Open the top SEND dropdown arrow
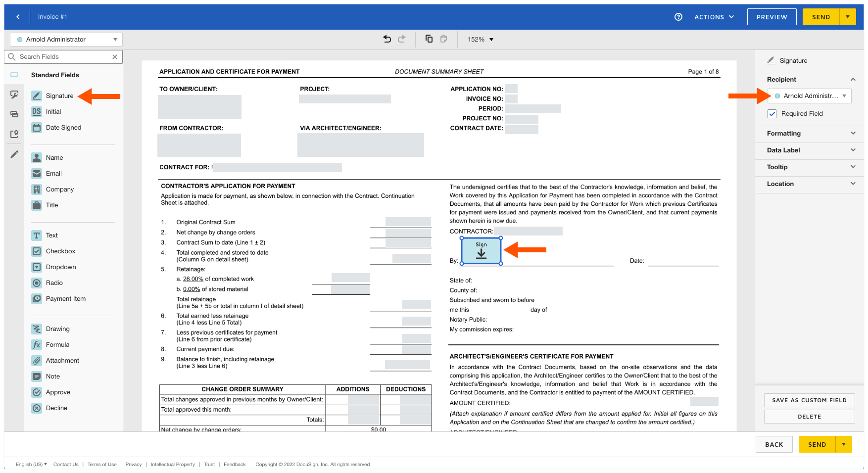Screen dimensions: 868x473 coord(848,17)
